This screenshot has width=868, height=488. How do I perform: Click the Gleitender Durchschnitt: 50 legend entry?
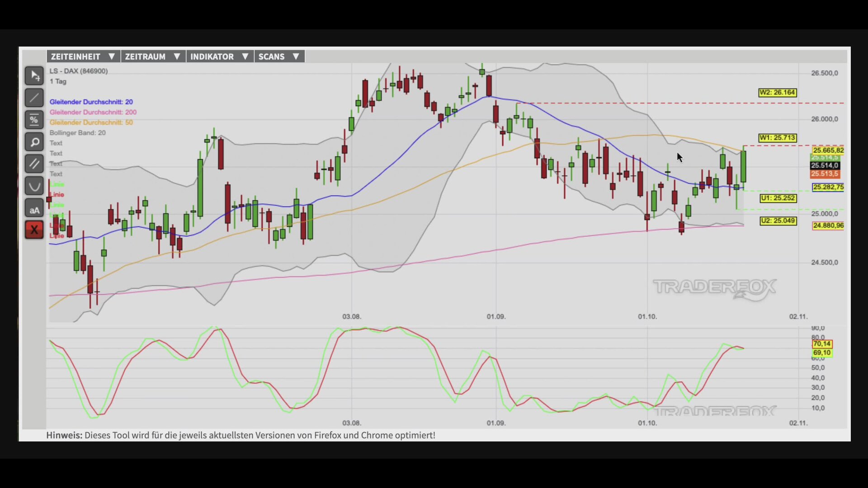tap(91, 122)
